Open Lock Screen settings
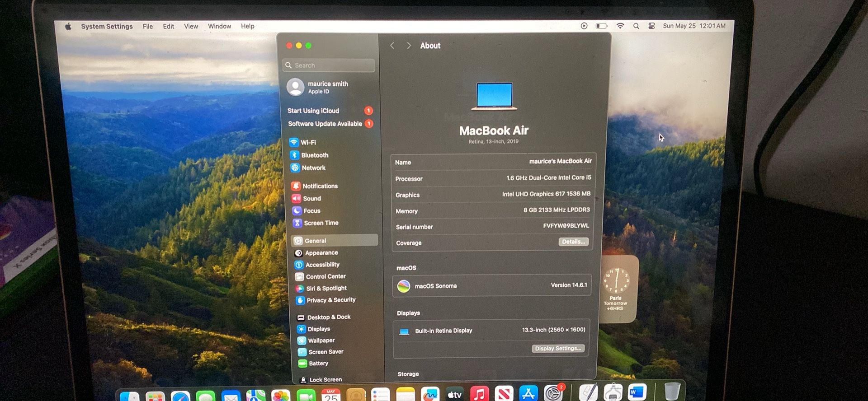868x401 pixels. click(x=321, y=379)
